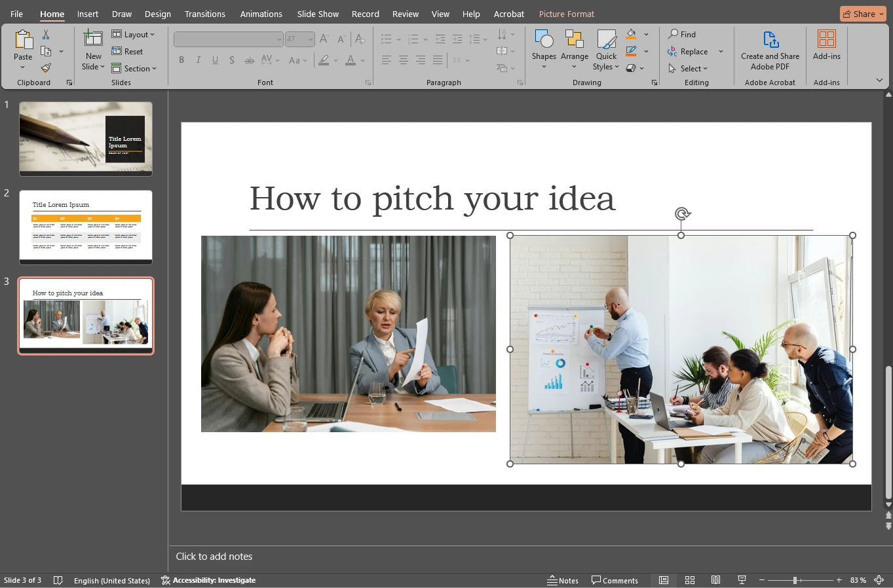Open the font size combo box
Screen dimensions: 893x588
(x=300, y=39)
